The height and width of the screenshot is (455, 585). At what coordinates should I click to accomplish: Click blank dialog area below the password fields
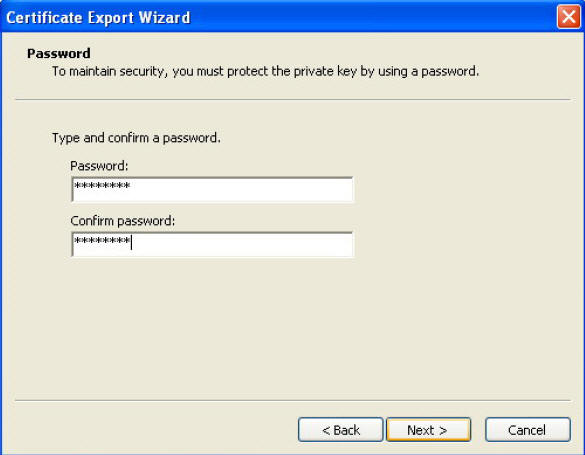293,328
